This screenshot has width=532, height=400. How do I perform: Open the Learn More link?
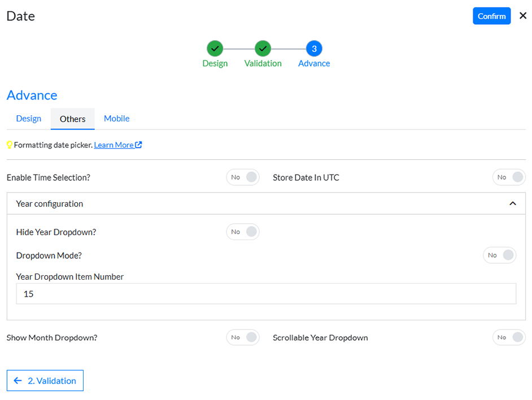pyautogui.click(x=114, y=145)
